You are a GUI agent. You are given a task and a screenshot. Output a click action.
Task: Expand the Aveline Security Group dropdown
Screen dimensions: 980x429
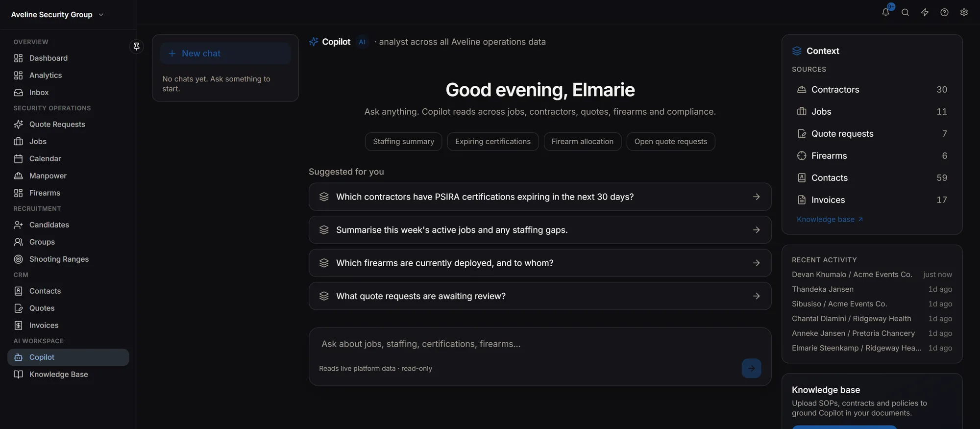(x=58, y=15)
